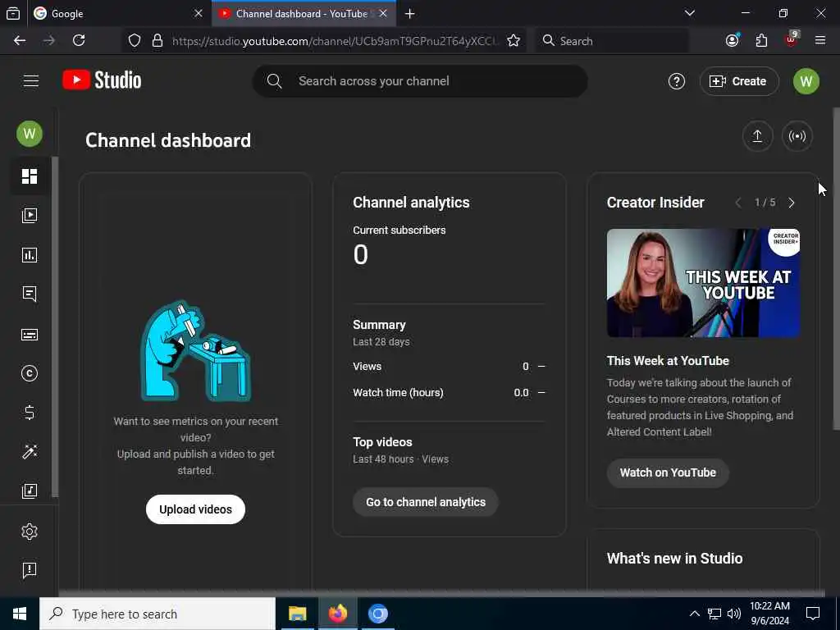Viewport: 840px width, 630px height.
Task: Click the YouTube Studio logo
Action: (102, 80)
